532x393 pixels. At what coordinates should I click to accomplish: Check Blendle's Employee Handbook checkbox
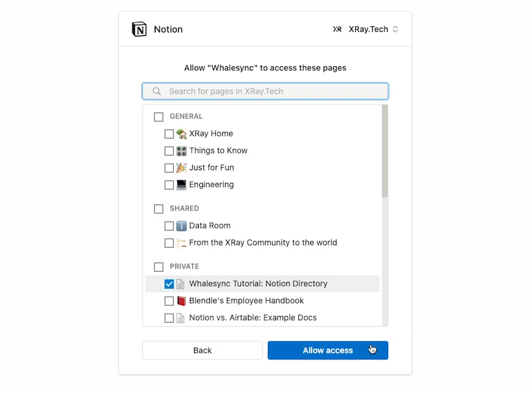click(x=169, y=301)
